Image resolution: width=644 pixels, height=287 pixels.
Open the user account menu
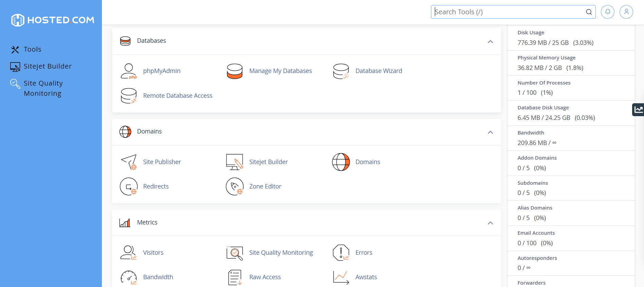[x=626, y=12]
